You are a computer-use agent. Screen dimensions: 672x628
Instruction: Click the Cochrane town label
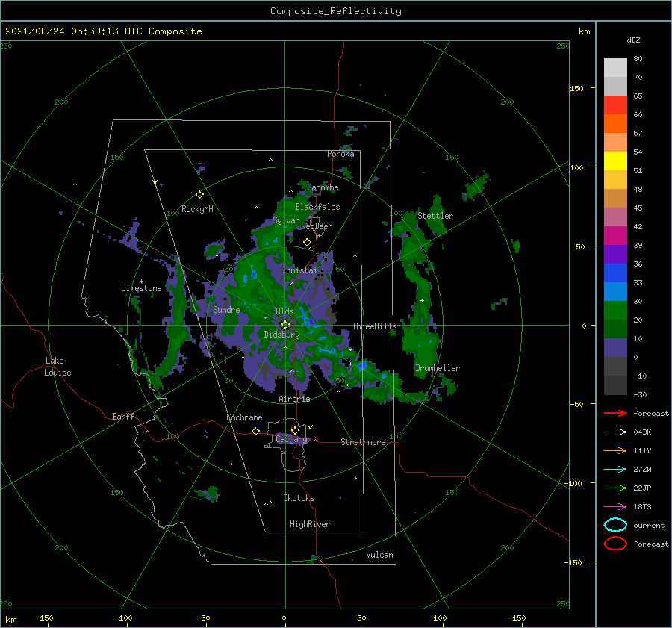tap(244, 417)
